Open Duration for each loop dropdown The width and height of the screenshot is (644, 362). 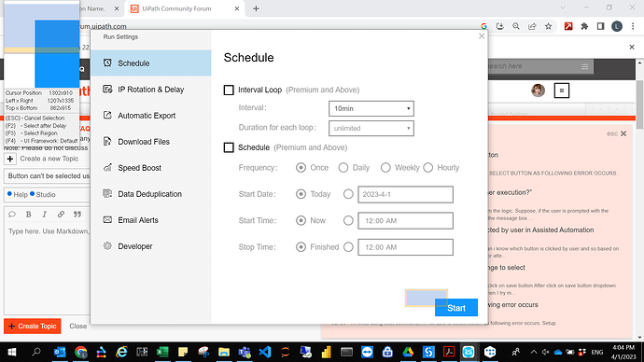pos(371,128)
